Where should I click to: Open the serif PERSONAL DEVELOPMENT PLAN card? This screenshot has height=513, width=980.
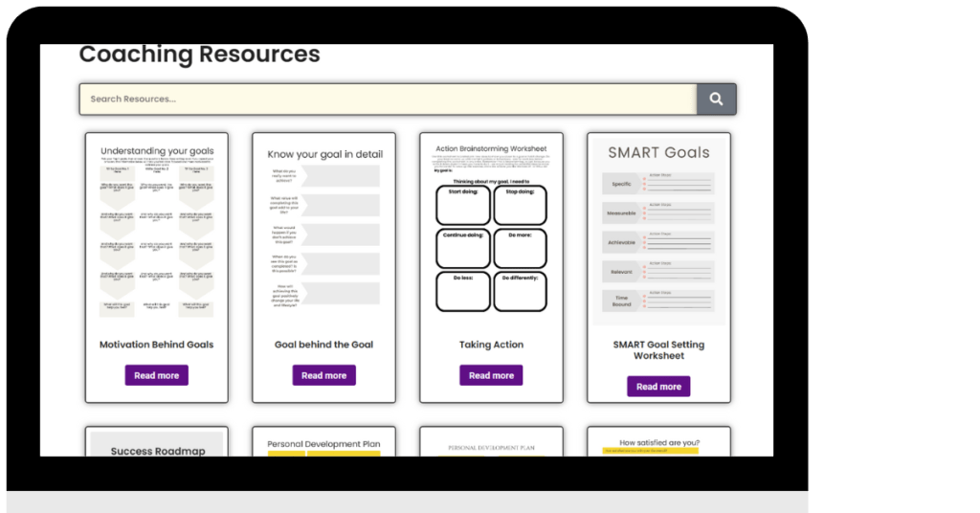491,444
